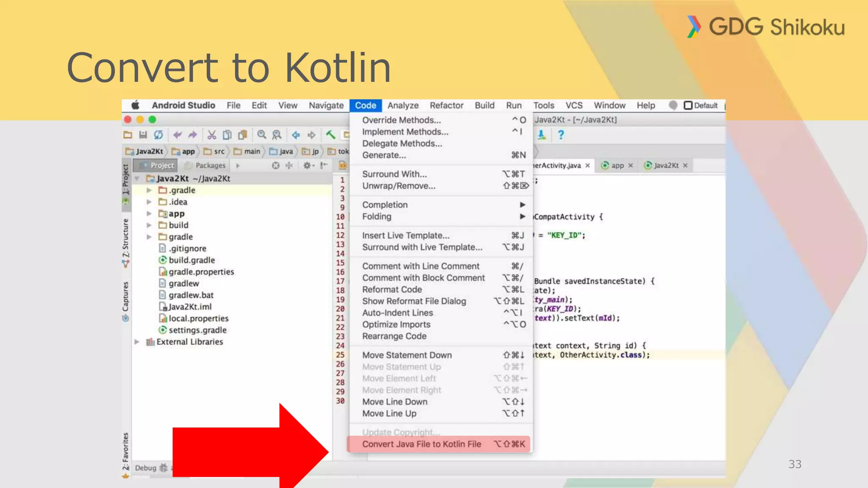Close the app editor tab
Screen dimensions: 868x488
click(x=631, y=166)
